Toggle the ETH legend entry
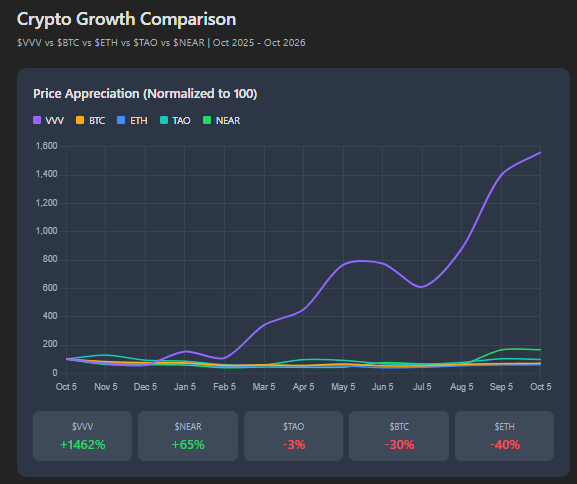The image size is (577, 484). point(132,120)
